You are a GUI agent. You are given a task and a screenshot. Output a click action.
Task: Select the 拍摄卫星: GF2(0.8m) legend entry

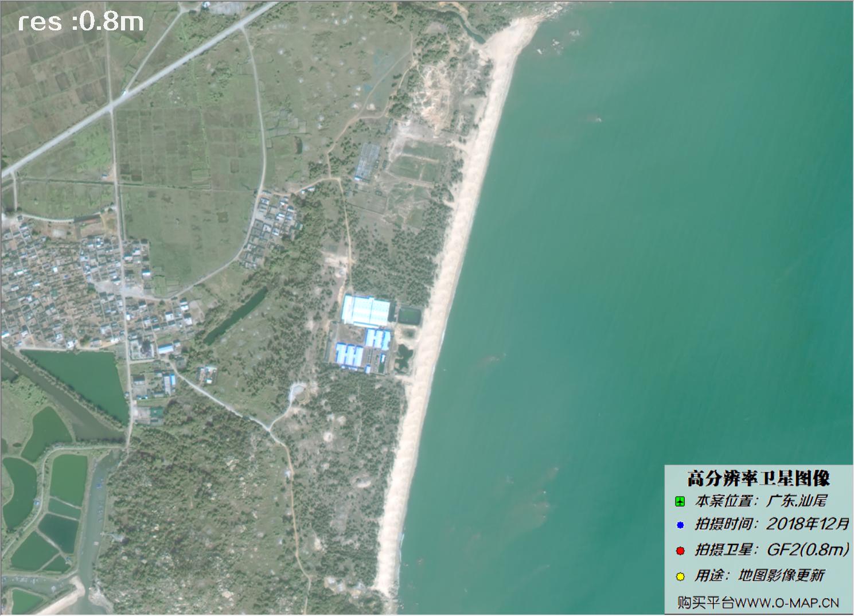[x=771, y=549]
